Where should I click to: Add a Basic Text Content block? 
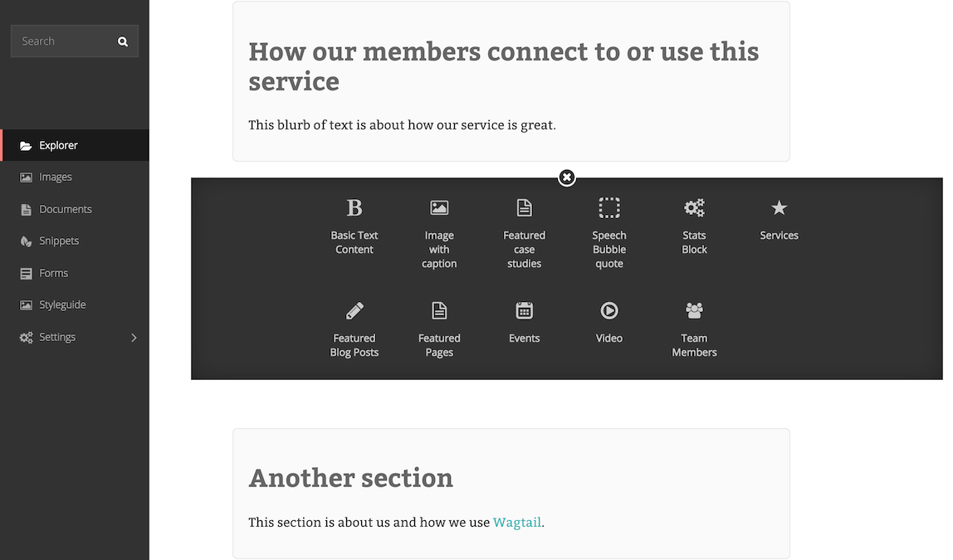(354, 226)
